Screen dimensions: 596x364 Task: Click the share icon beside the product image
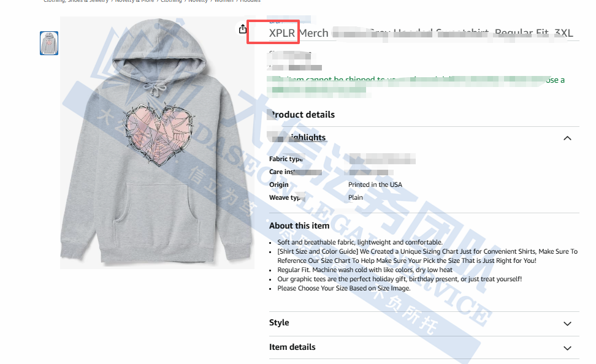242,29
